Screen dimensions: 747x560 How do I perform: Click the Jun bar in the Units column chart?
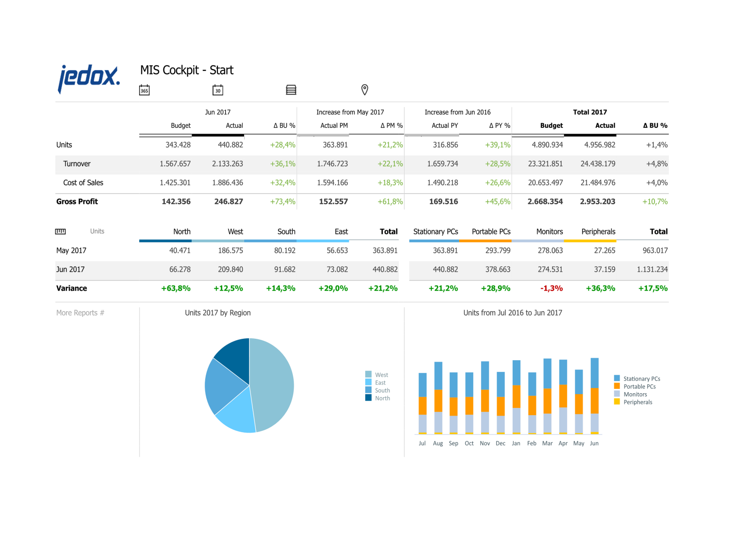click(x=594, y=394)
